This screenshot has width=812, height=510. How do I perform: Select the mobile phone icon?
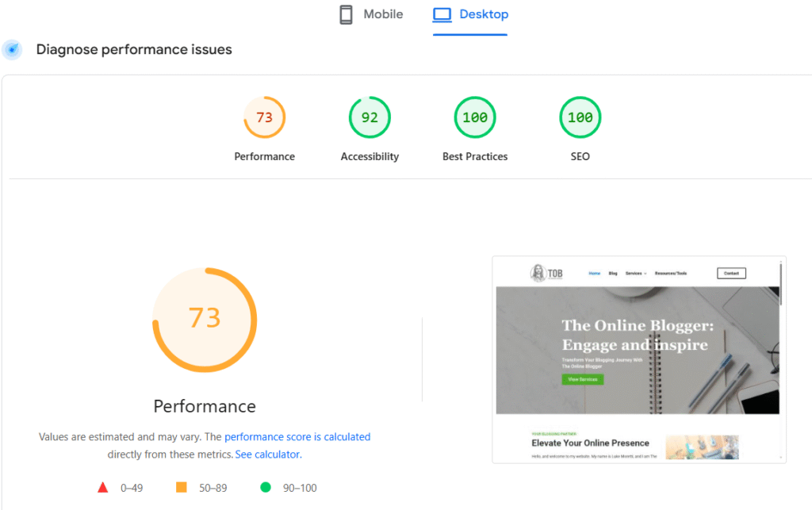coord(346,13)
